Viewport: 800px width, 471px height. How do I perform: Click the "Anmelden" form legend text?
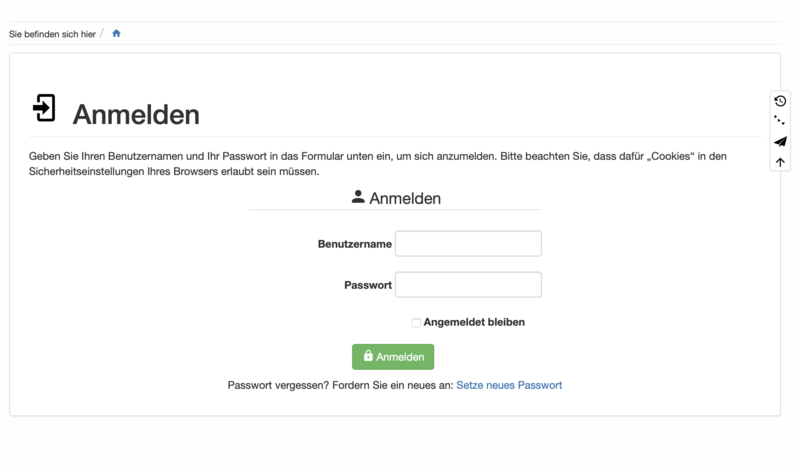coord(405,198)
